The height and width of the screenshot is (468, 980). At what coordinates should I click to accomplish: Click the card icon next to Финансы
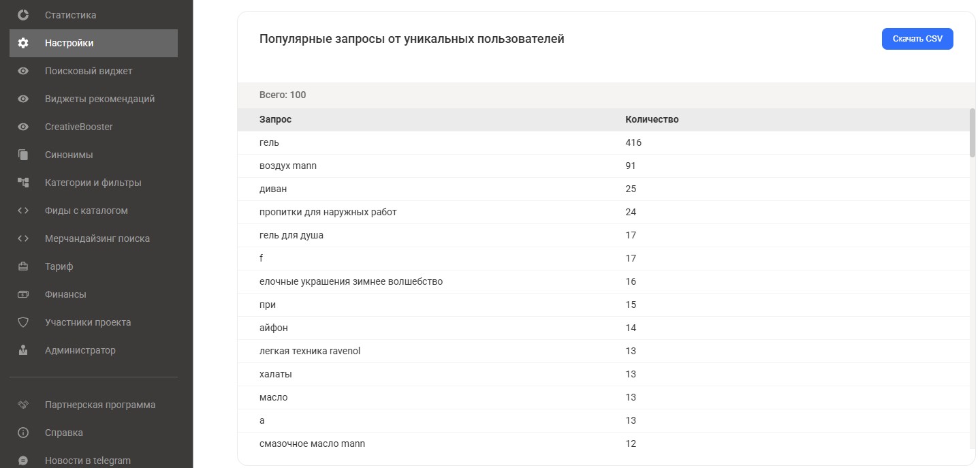coord(22,294)
